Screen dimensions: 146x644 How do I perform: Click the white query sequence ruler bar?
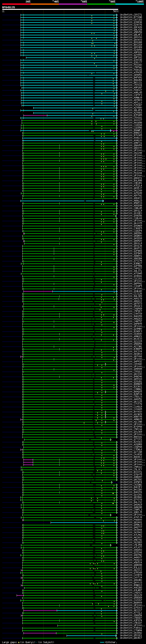pos(60,10)
